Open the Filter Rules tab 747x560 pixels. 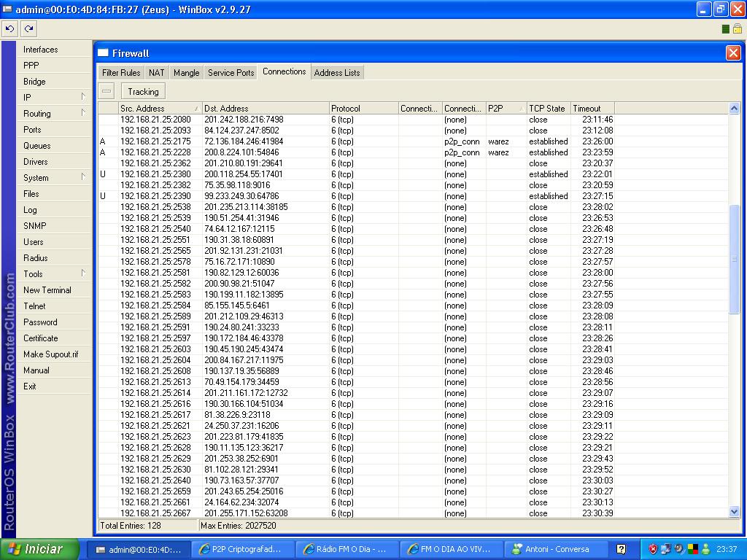pyautogui.click(x=121, y=72)
